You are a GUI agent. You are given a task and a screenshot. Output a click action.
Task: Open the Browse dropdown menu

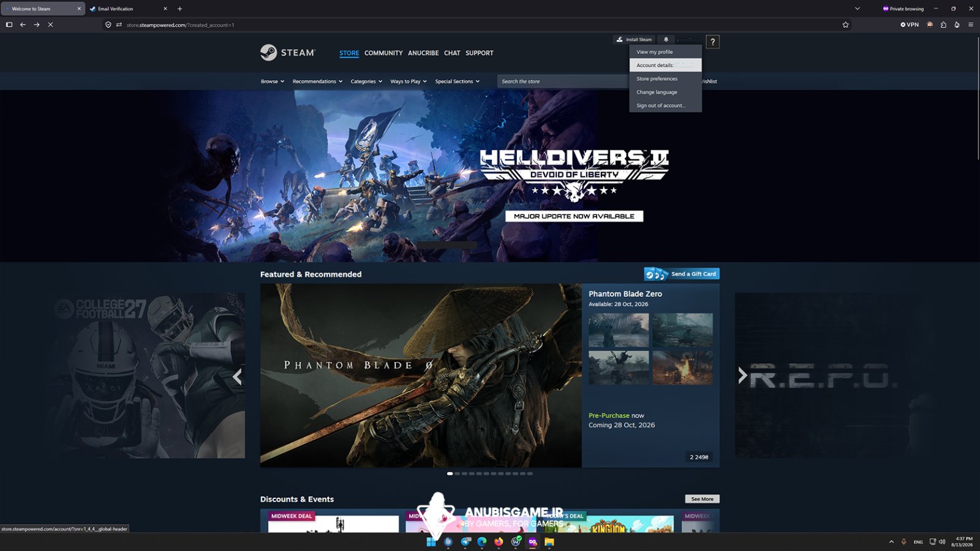[x=273, y=81]
